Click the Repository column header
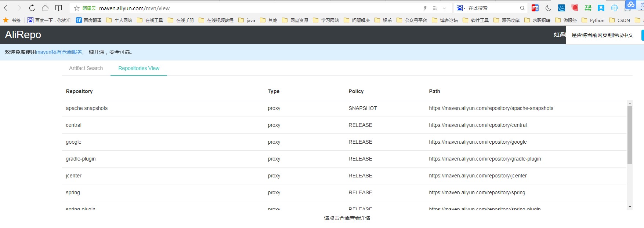 coord(79,91)
